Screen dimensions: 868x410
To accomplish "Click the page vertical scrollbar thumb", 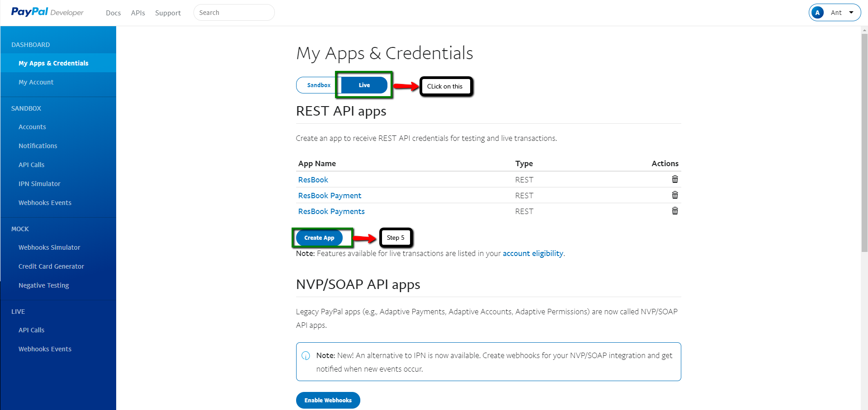I will [864, 143].
